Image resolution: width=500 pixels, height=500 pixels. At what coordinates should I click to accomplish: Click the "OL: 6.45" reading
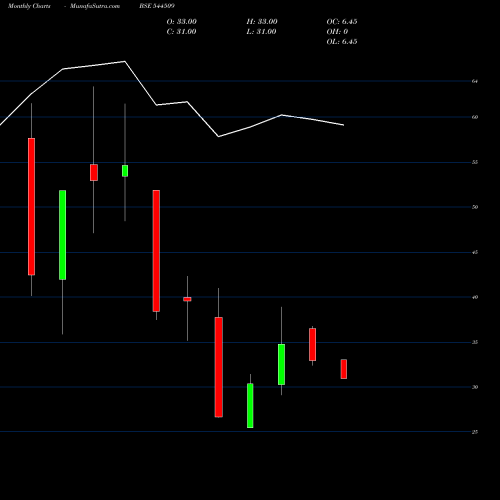342,42
